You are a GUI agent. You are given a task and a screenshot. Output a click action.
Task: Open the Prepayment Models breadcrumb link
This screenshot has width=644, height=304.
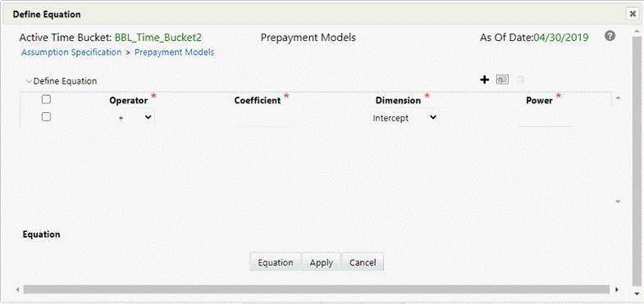pos(174,52)
